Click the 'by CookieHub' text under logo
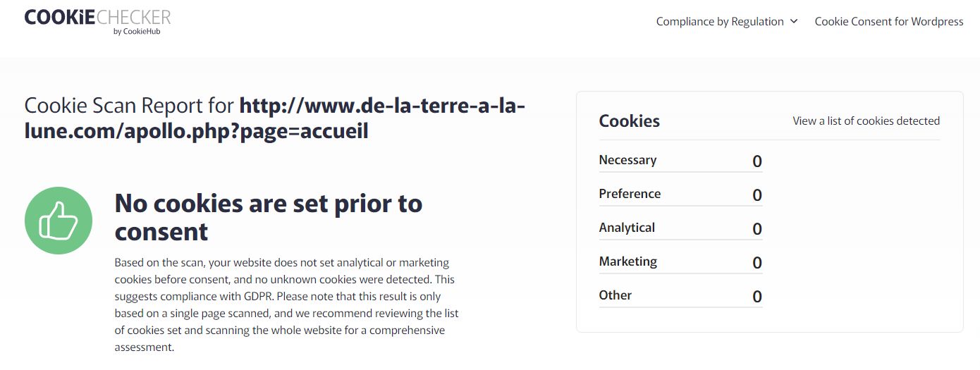Viewport: 980px width, 370px height. [x=137, y=31]
